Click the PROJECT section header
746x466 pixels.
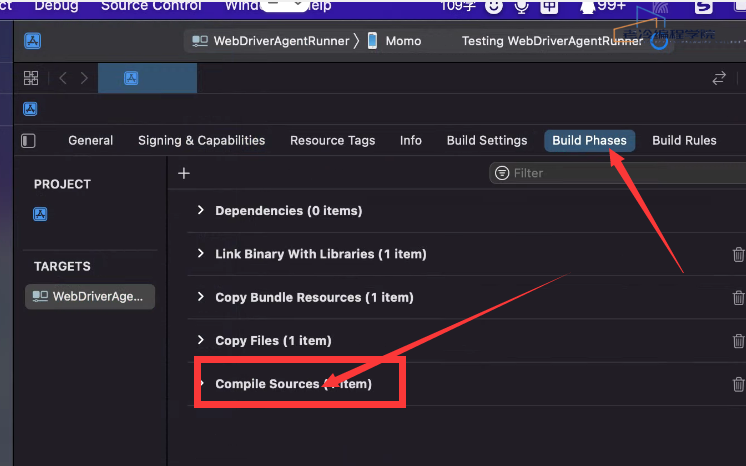[x=62, y=185]
